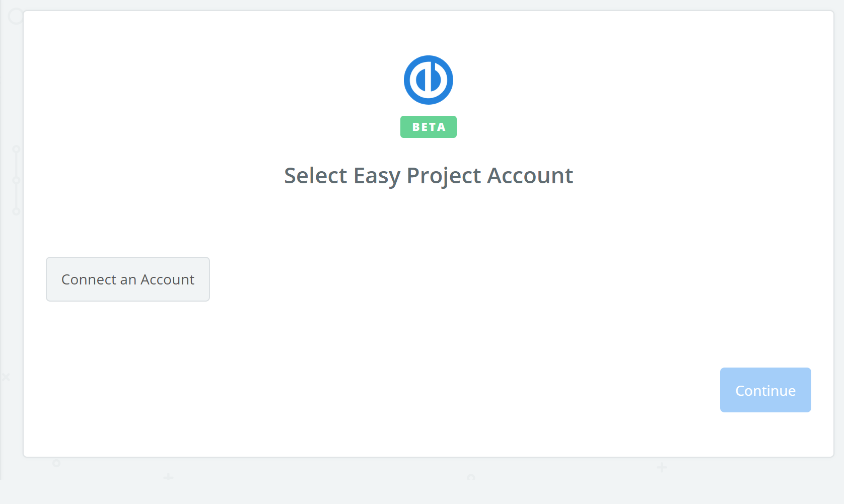844x504 pixels.
Task: Click the faint X mark at left edge
Action: (6, 377)
